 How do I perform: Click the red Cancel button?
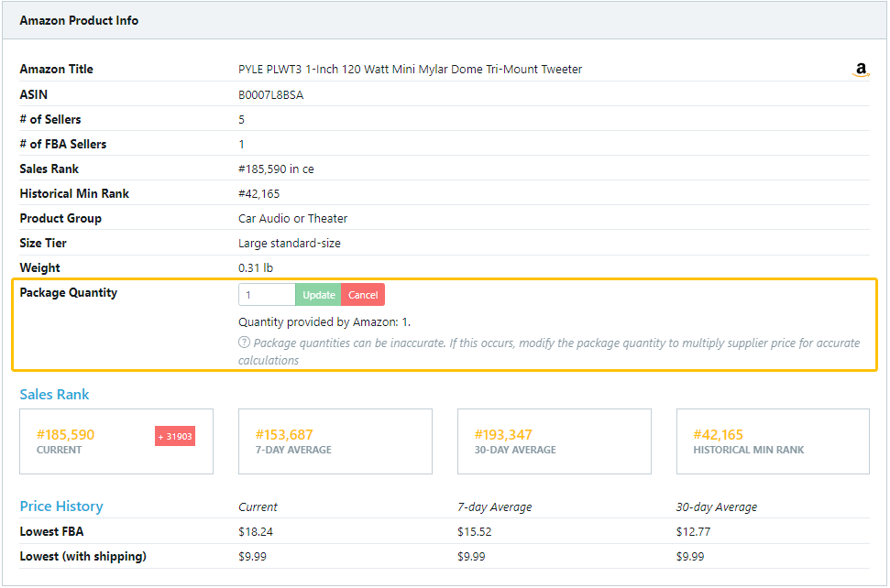(363, 295)
